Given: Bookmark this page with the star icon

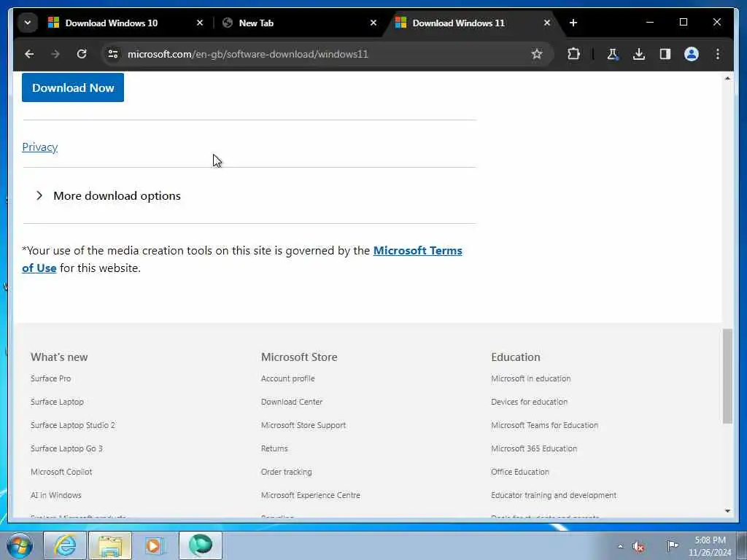Looking at the screenshot, I should click(537, 54).
